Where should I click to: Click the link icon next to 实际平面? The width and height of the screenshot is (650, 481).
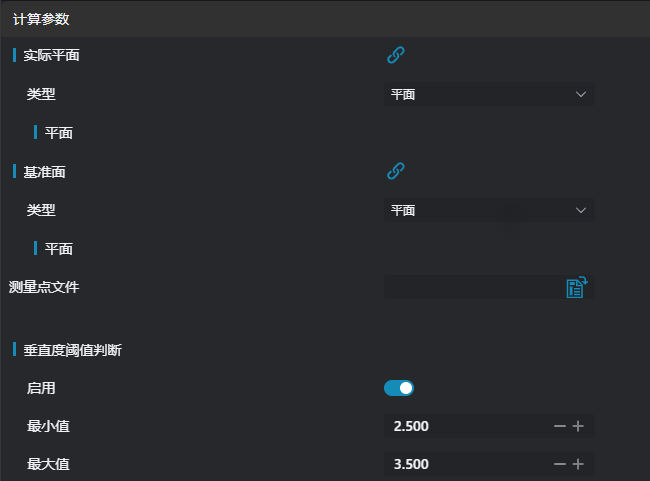click(395, 56)
